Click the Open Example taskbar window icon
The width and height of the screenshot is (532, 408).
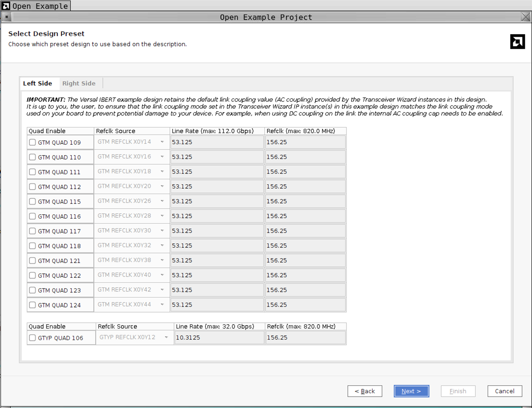pyautogui.click(x=6, y=6)
